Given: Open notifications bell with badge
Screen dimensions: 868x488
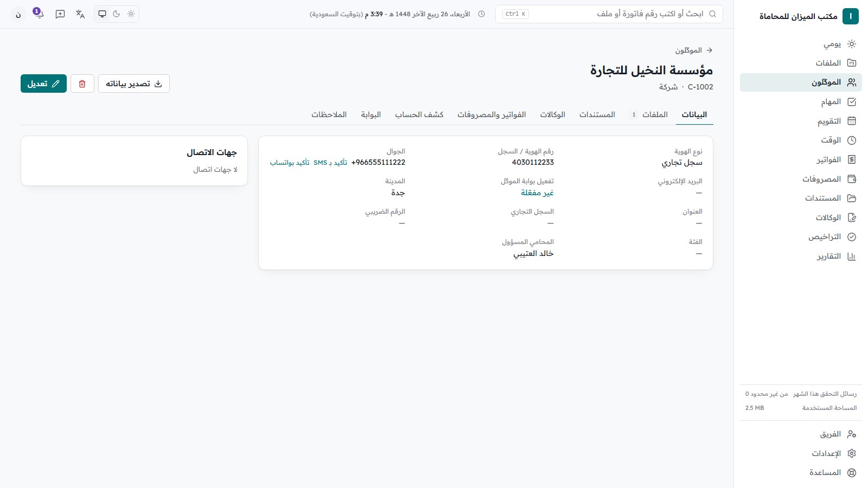Looking at the screenshot, I should (x=39, y=14).
